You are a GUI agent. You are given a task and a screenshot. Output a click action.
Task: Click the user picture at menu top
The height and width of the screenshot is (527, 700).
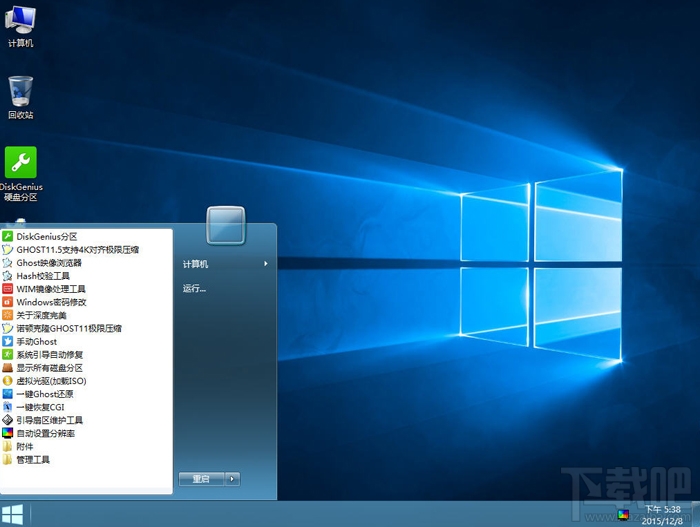[226, 226]
